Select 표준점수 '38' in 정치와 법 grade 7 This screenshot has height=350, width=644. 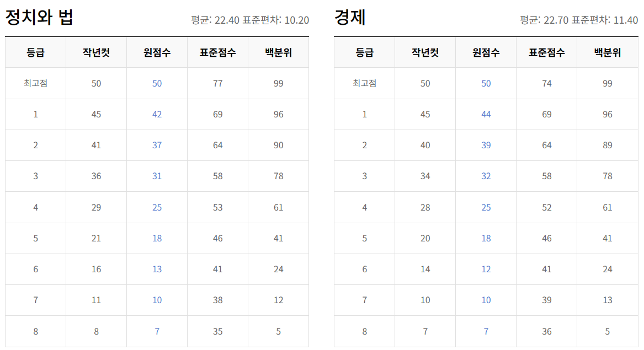coord(217,300)
